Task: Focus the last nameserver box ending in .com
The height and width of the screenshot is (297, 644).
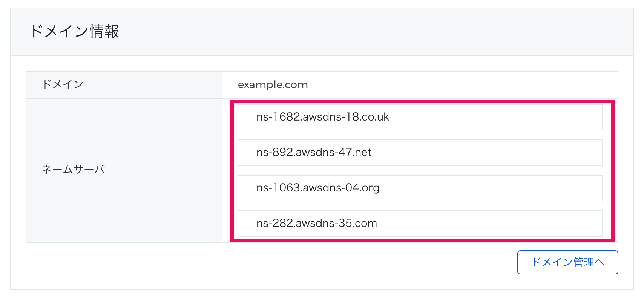Action: (x=420, y=224)
